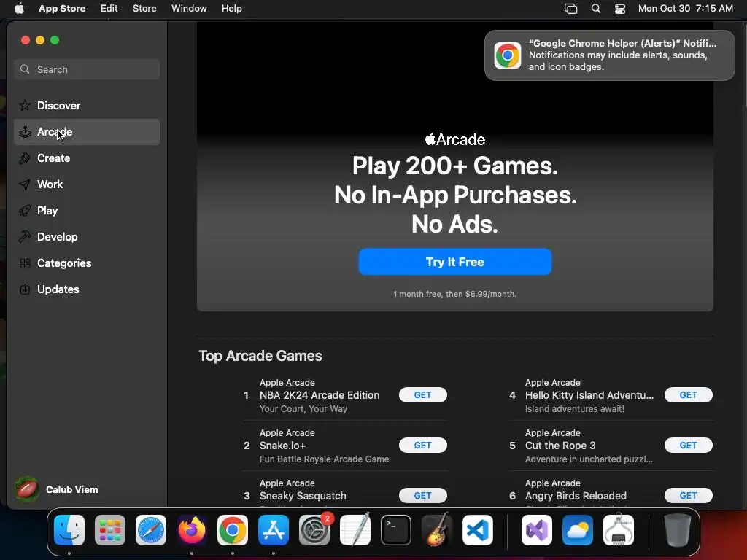Open TextEdit from the Dock
The image size is (747, 560).
355,530
